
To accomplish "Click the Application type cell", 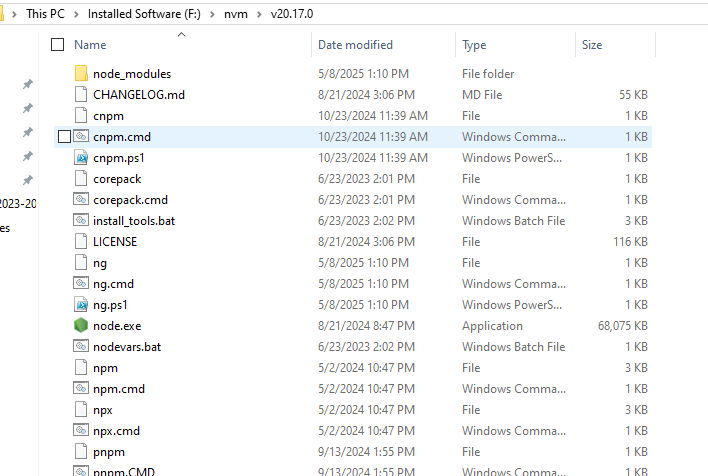I will tap(492, 326).
